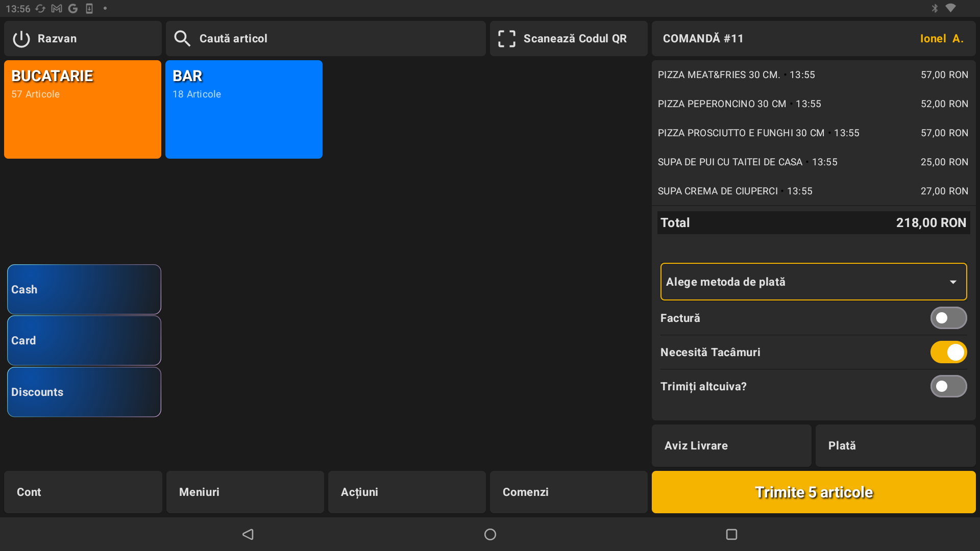The height and width of the screenshot is (551, 980).
Task: Select the blue BAR category tile
Action: click(x=244, y=109)
